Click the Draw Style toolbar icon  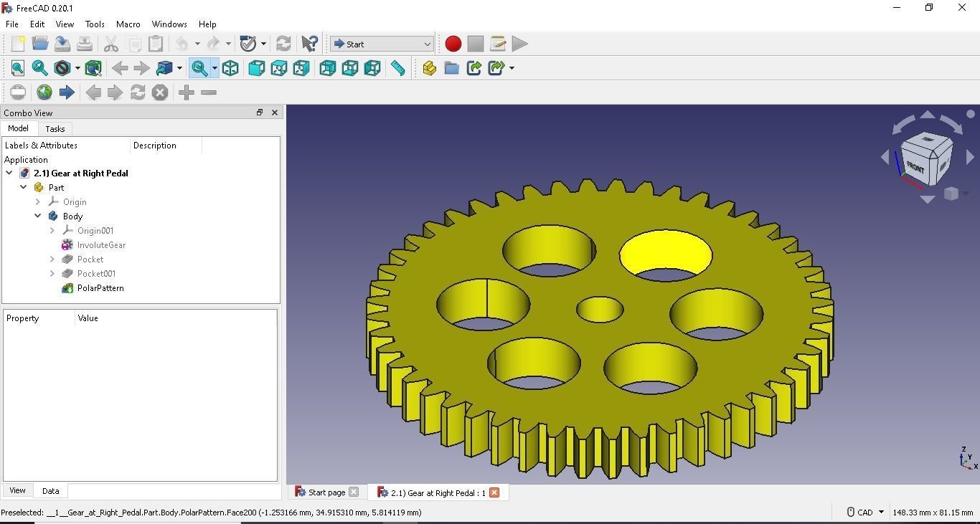(62, 68)
